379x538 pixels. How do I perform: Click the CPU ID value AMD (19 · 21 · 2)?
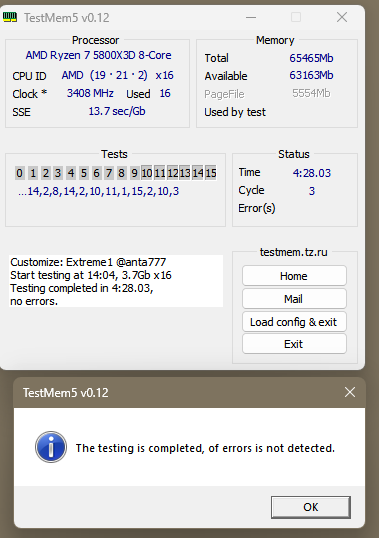(105, 75)
